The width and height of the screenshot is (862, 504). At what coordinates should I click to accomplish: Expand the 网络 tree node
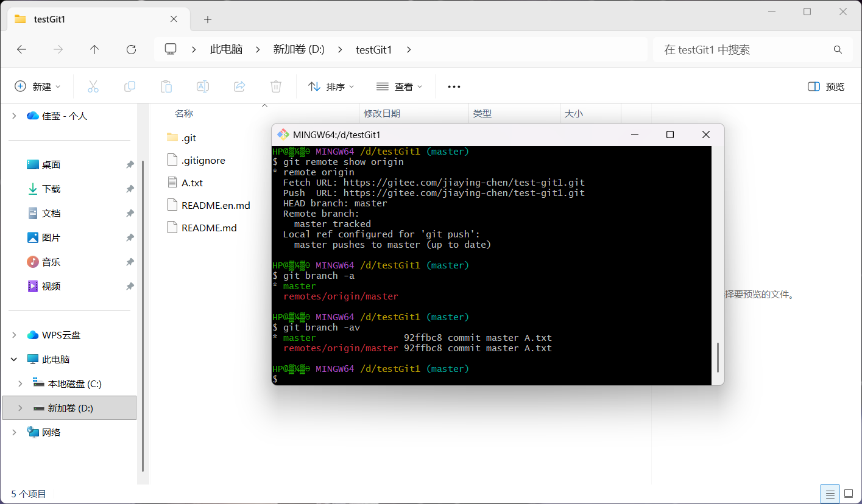click(14, 432)
